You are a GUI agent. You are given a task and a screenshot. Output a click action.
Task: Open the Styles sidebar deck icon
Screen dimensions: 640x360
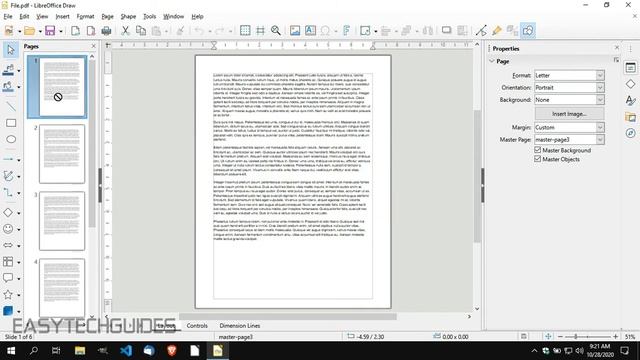(631, 100)
